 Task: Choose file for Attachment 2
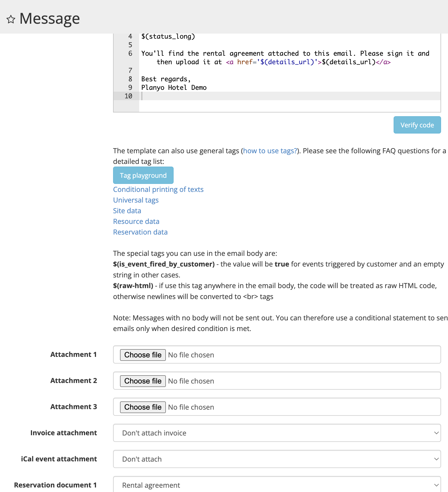[x=143, y=381]
